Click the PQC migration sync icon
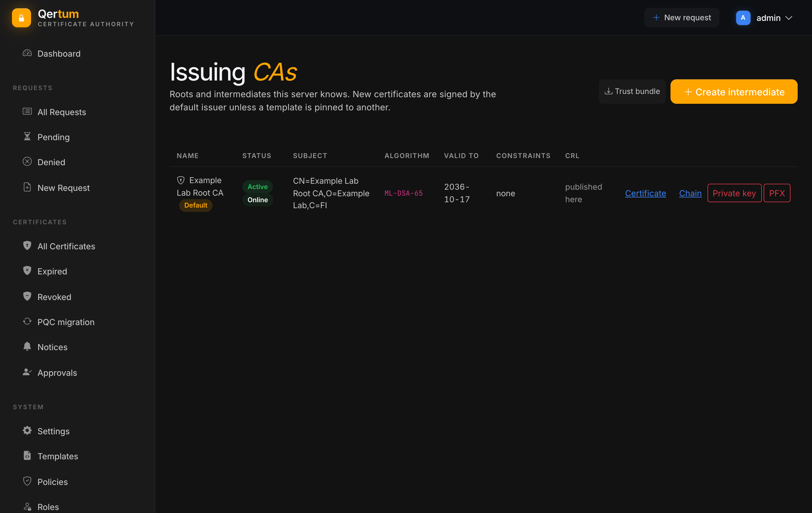 (x=27, y=321)
